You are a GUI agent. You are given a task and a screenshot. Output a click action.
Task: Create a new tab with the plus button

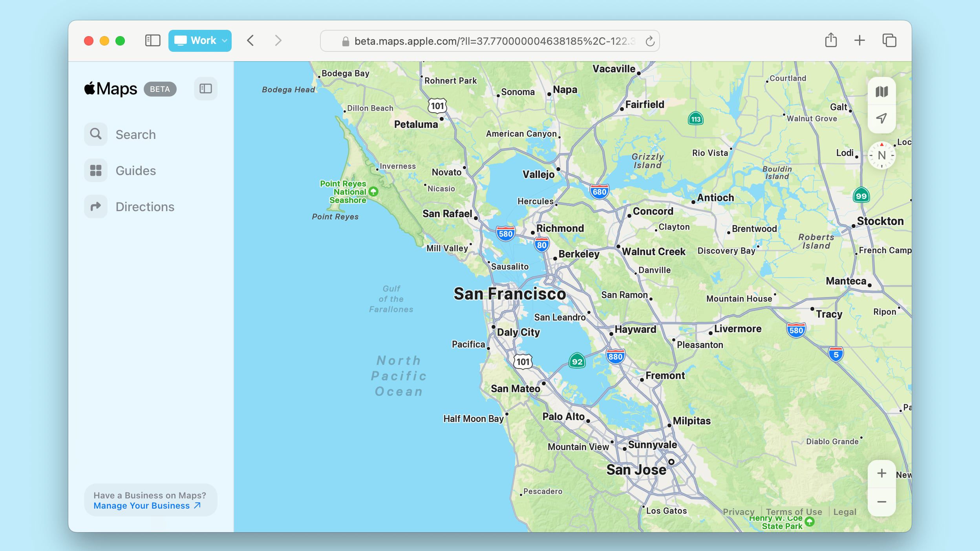click(x=860, y=40)
